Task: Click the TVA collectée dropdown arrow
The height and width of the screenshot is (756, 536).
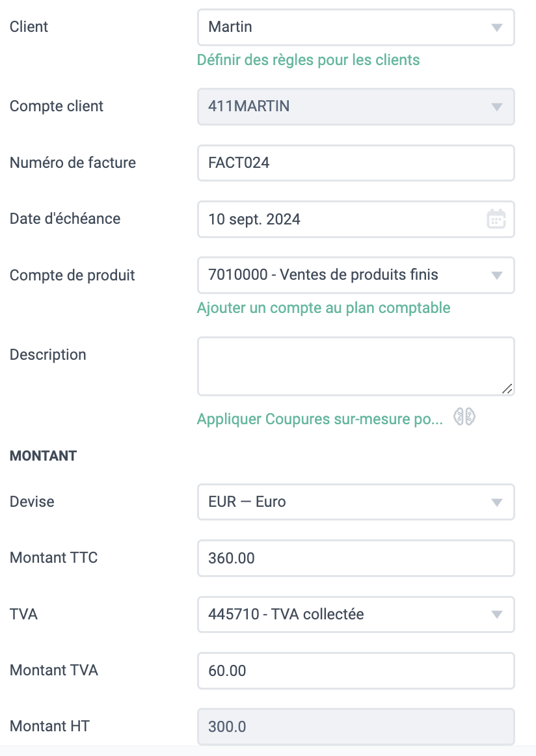Action: [x=497, y=614]
